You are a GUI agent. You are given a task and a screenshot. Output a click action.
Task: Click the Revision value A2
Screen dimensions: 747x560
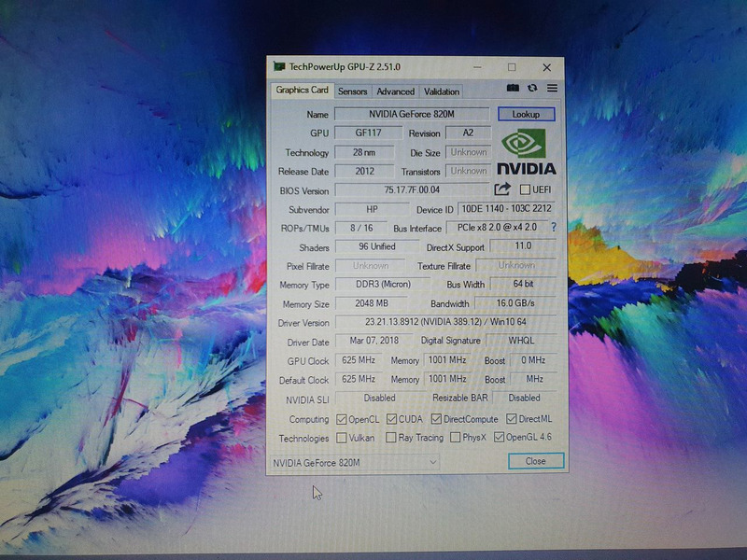[x=468, y=133]
